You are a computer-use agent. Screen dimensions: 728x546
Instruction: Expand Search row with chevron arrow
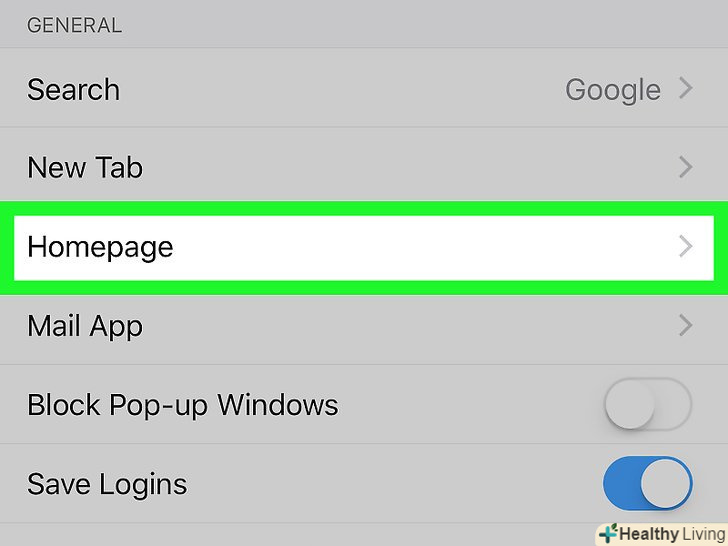pos(686,89)
